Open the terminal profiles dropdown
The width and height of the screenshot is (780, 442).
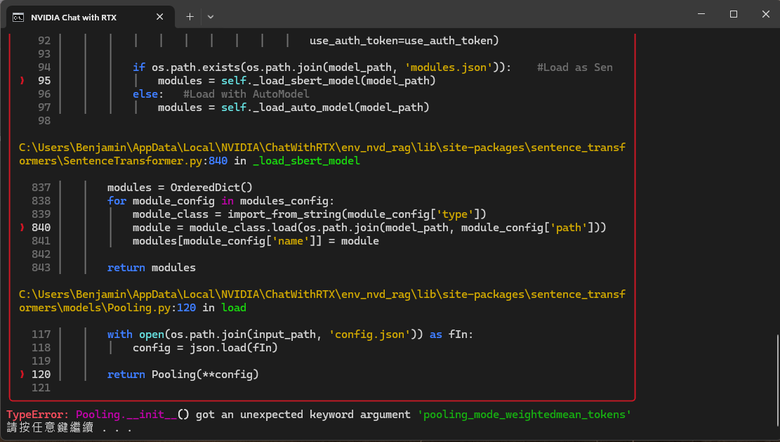tap(210, 17)
